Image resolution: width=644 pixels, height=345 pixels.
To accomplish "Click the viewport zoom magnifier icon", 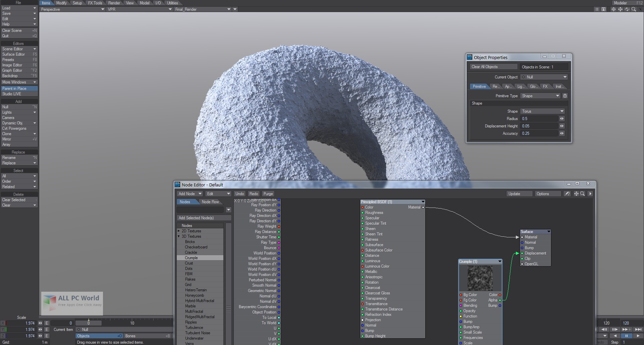I will (x=634, y=9).
